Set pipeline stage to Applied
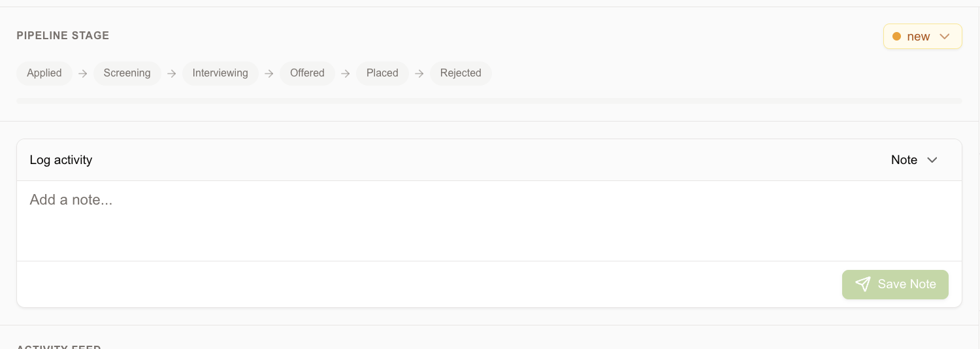This screenshot has height=349, width=980. pos(44,73)
